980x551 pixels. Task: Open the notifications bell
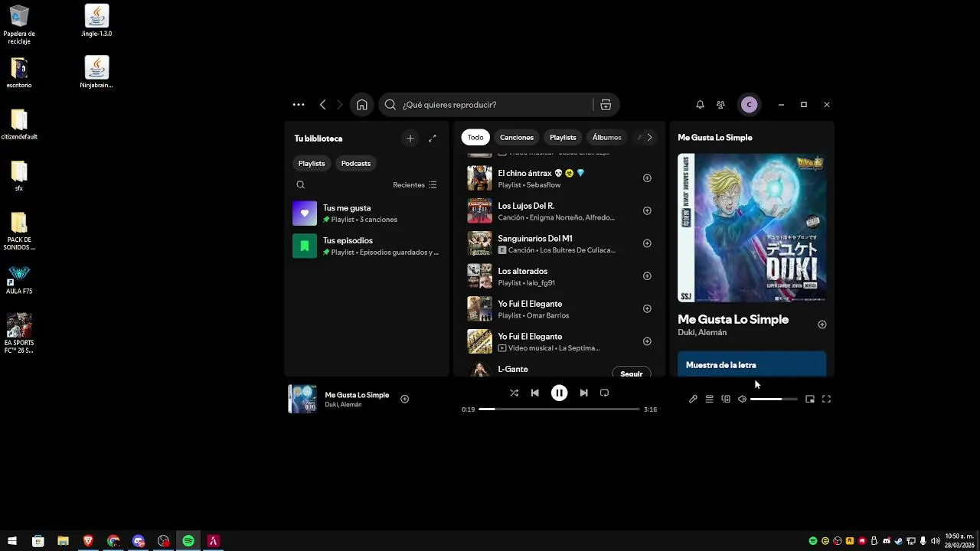coord(700,105)
